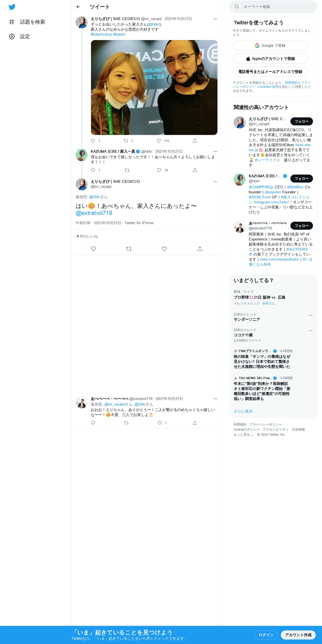Image resolution: width=322 pixels, height=644 pixels.
Task: Open the さらに表示 link under trends
Action: click(x=243, y=411)
